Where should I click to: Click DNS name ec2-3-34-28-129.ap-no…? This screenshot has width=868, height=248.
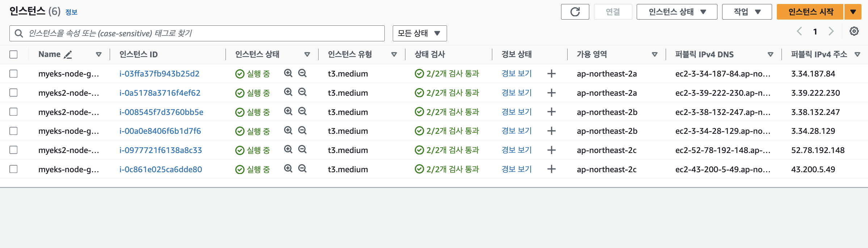[x=723, y=131]
